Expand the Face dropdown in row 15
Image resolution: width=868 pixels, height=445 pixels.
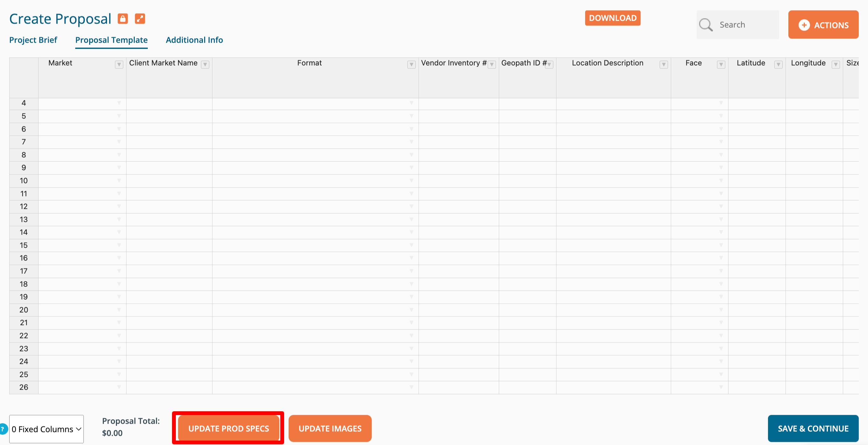pyautogui.click(x=721, y=245)
